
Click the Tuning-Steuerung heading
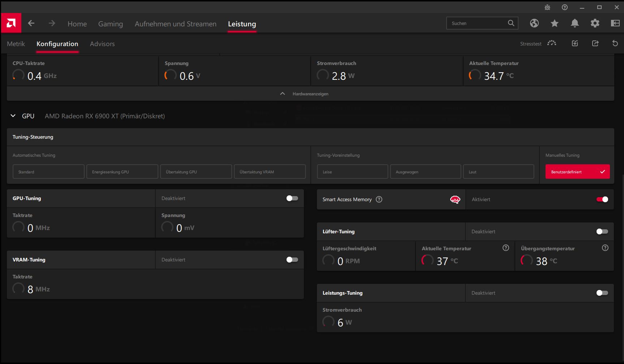[33, 137]
